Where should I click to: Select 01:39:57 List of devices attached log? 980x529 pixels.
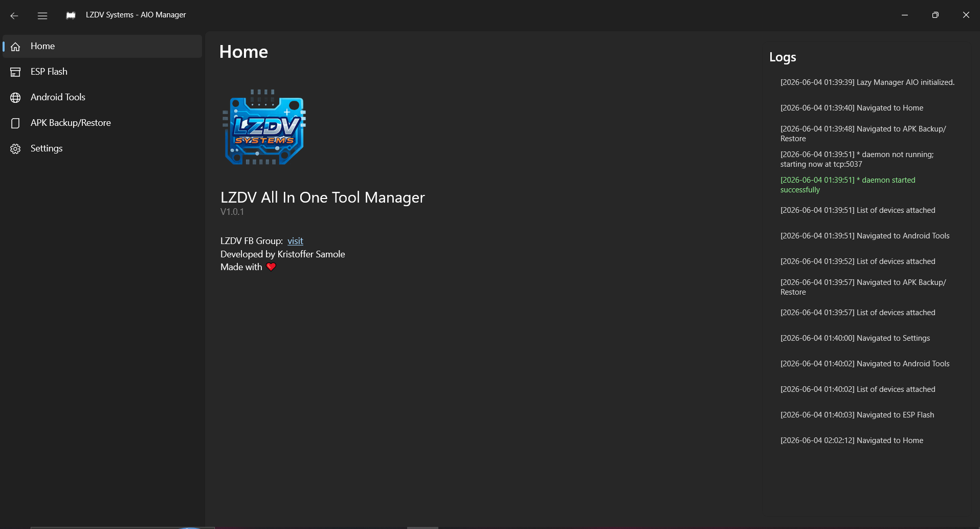(x=858, y=313)
